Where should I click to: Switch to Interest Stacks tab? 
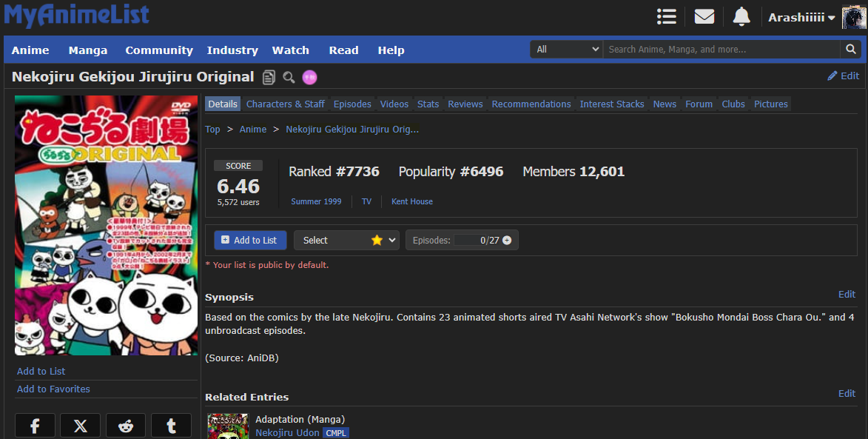point(612,104)
